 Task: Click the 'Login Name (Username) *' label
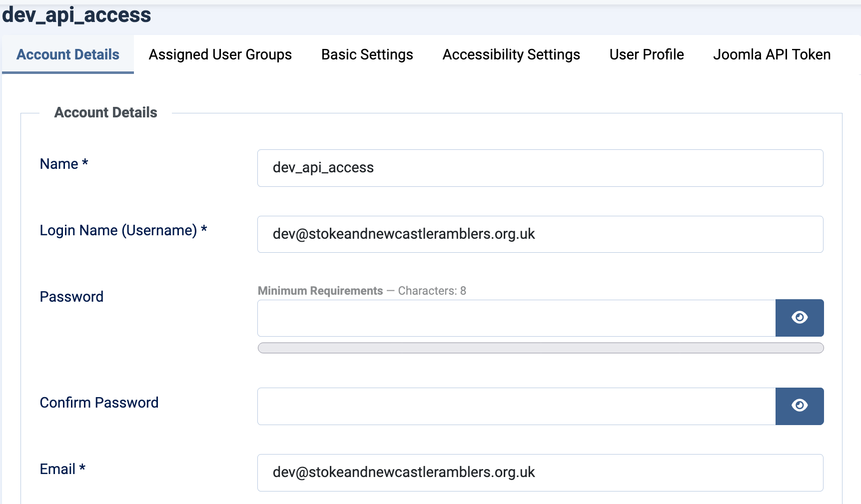[x=123, y=230]
